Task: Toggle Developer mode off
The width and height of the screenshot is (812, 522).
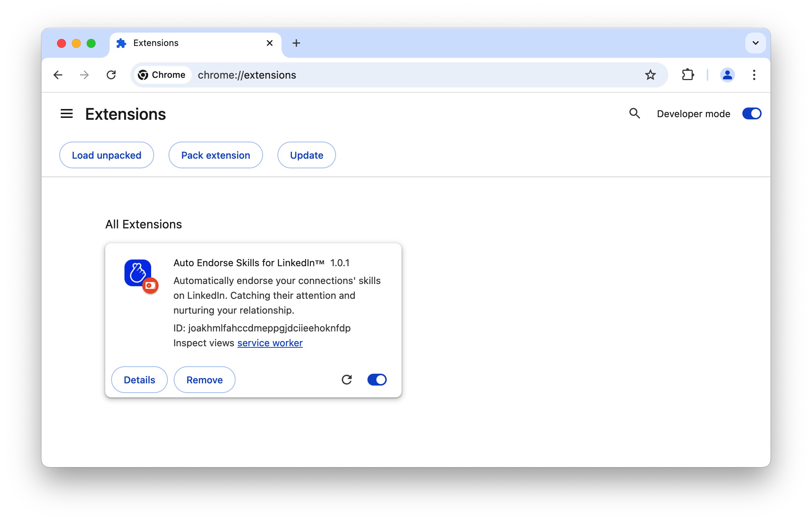Action: coord(752,113)
